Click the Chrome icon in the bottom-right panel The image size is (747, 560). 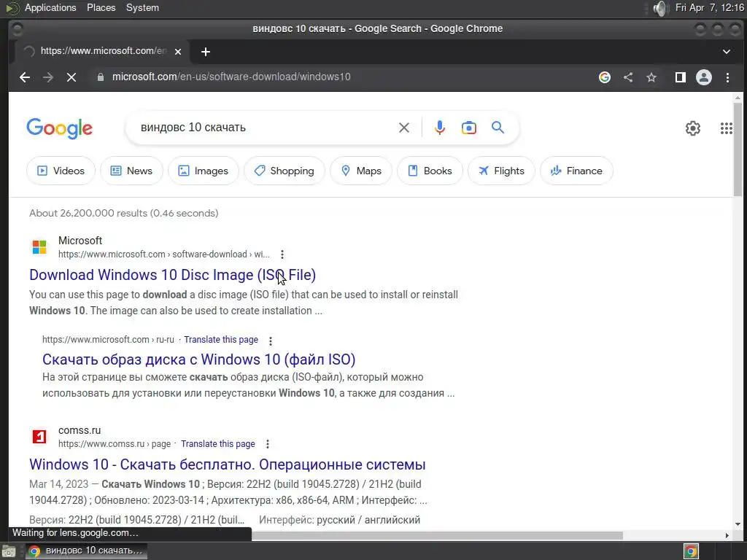click(691, 551)
